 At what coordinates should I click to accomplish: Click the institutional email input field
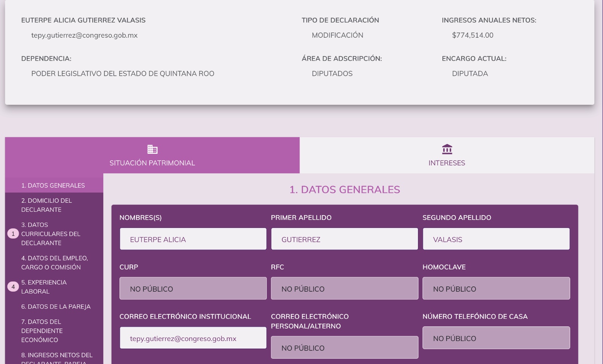193,338
